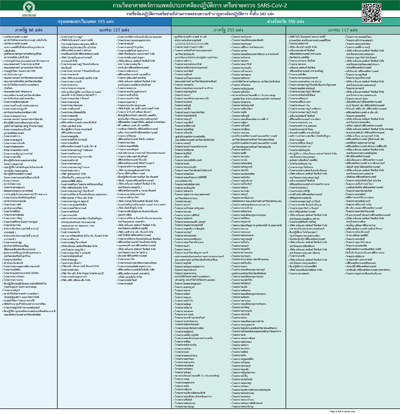The image size is (400, 414).
Task: Click the green 'ต่างจังหวัด 350 แห่ง' header
Action: [286, 21]
